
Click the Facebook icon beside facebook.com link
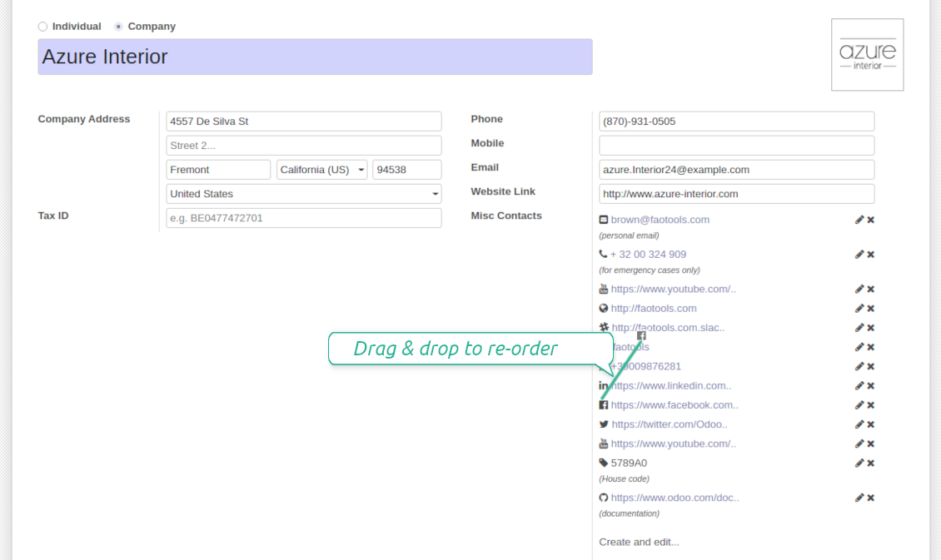pyautogui.click(x=604, y=405)
